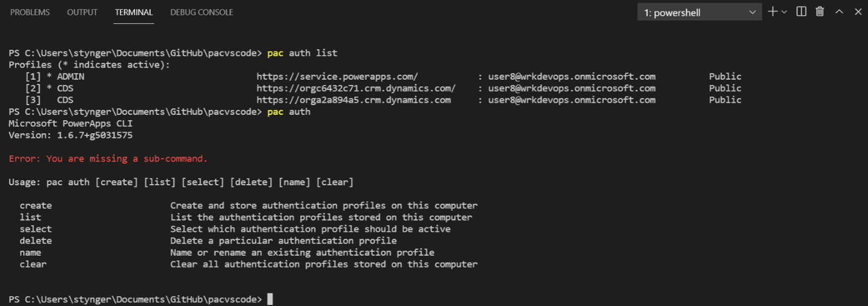
Task: Kill terminal using the trash icon
Action: tap(820, 11)
